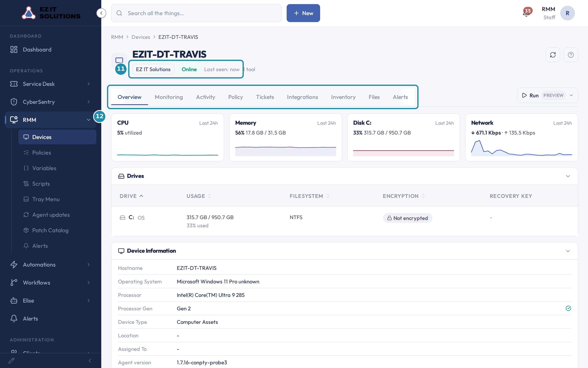Viewport: 588px width, 368px height.
Task: Open Tray Menu in the RMM submenu
Action: click(57, 199)
